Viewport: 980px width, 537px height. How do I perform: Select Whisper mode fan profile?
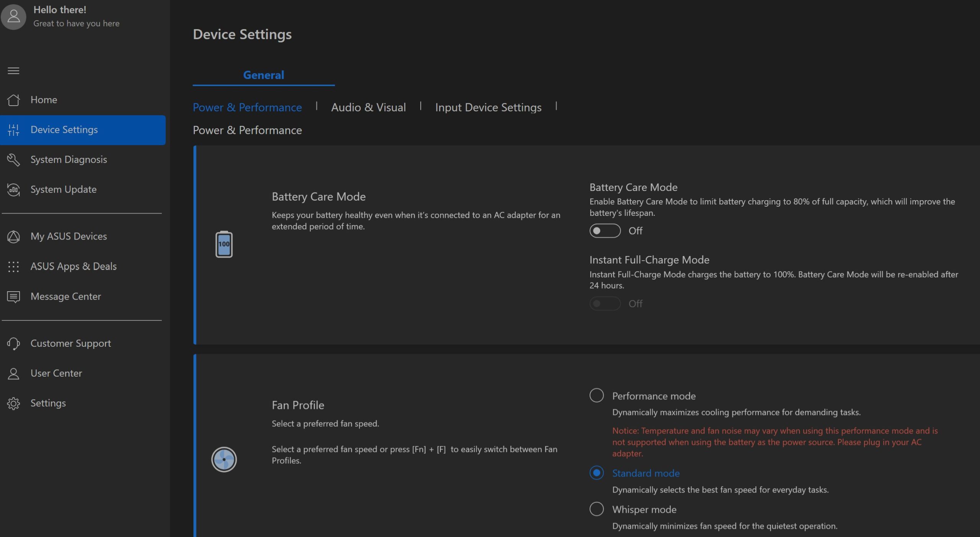(x=596, y=509)
